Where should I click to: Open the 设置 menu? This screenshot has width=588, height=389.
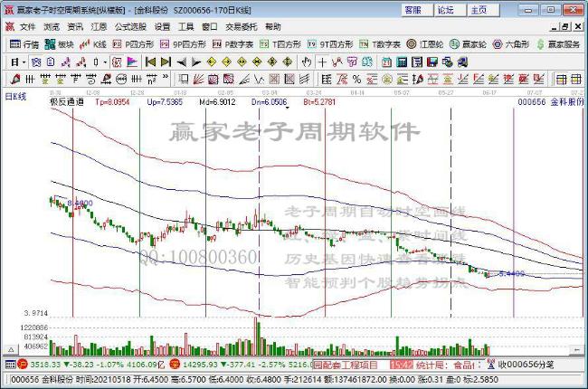point(162,26)
